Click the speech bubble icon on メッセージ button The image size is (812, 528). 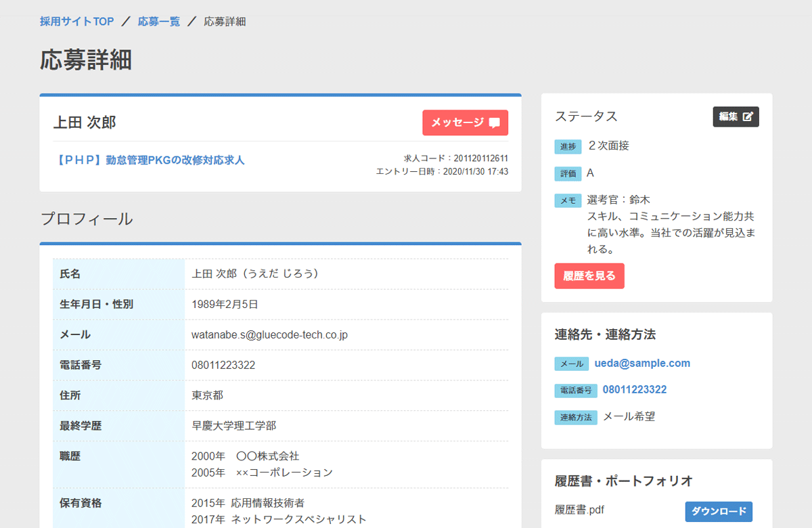[x=495, y=123]
